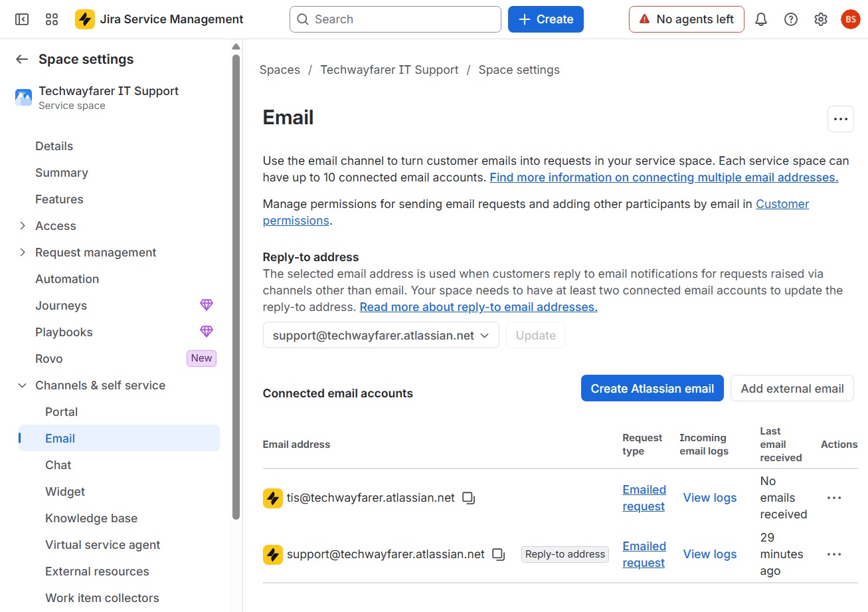Open the BS profile avatar

(x=851, y=19)
